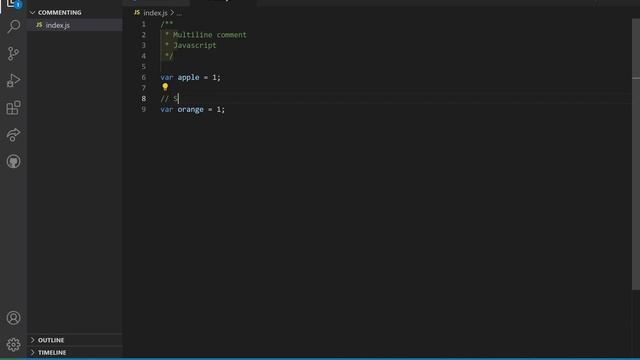
Task: Click line number 6 in the gutter
Action: 144,77
